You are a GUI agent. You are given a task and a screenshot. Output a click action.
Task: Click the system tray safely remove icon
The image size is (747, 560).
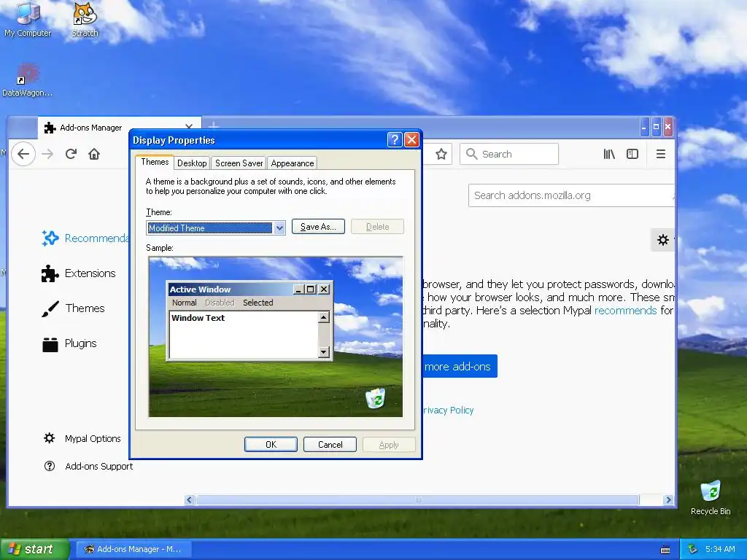pos(693,549)
